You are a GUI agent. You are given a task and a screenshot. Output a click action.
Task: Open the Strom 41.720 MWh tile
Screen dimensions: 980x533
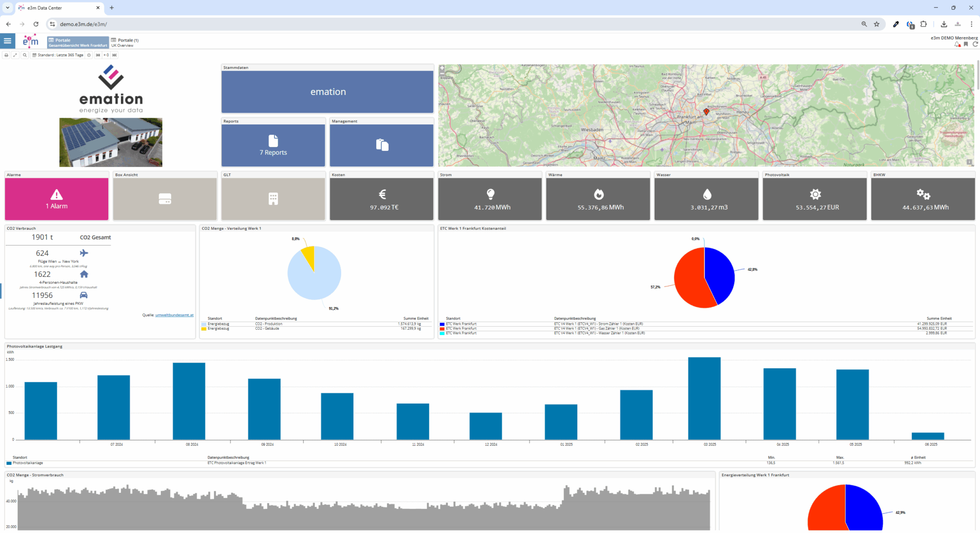(490, 199)
